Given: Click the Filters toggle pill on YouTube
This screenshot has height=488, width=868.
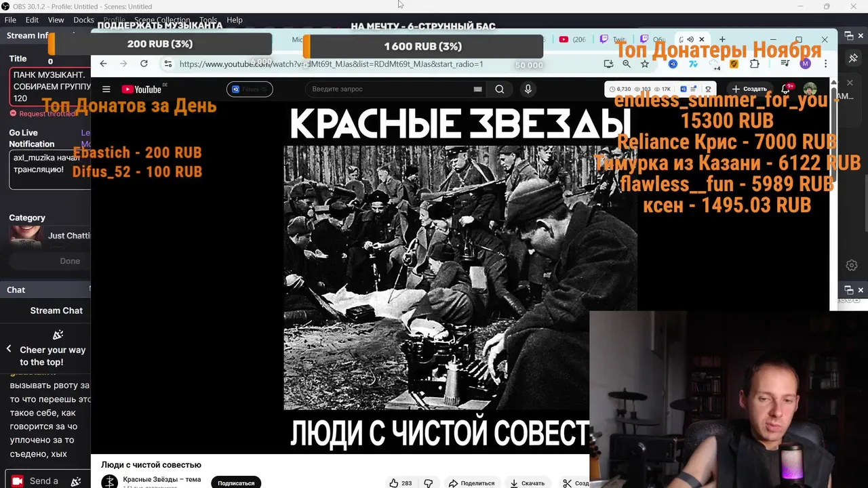Looking at the screenshot, I should [250, 89].
